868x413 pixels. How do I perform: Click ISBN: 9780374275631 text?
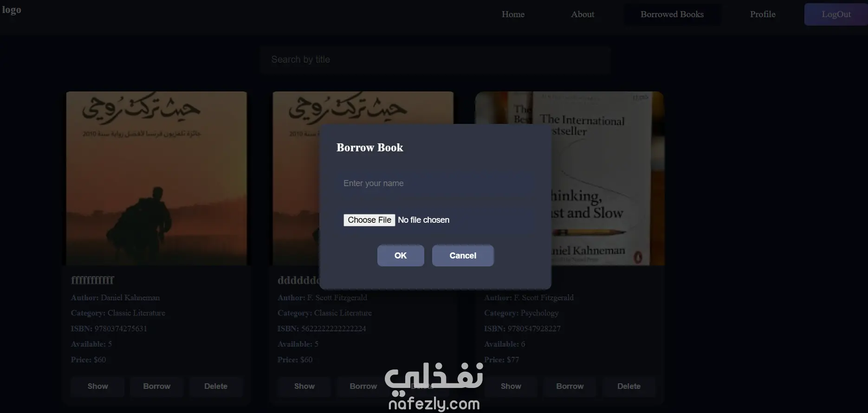tap(109, 329)
